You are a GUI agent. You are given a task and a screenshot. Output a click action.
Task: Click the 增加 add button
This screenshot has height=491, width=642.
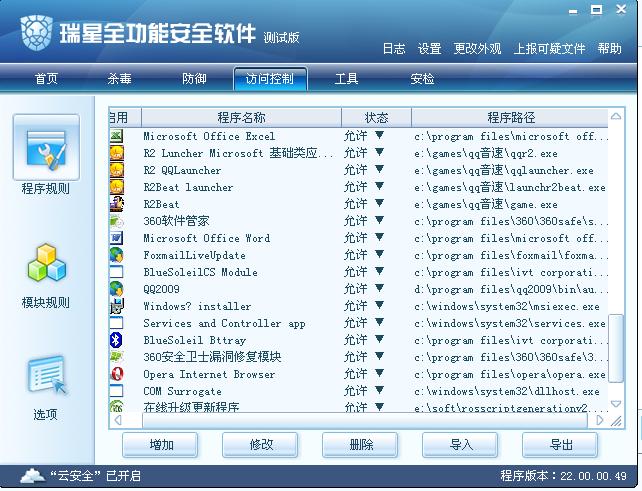pyautogui.click(x=160, y=445)
